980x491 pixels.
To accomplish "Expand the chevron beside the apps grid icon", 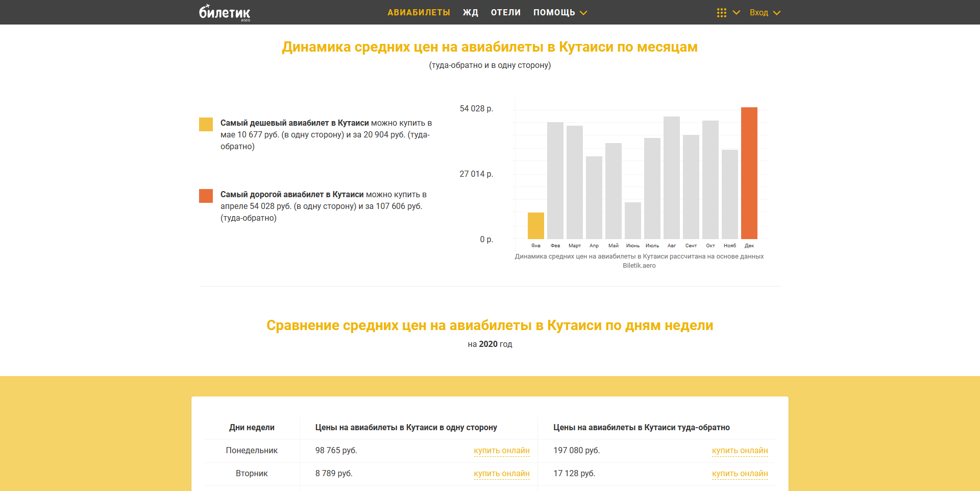I will (x=735, y=12).
